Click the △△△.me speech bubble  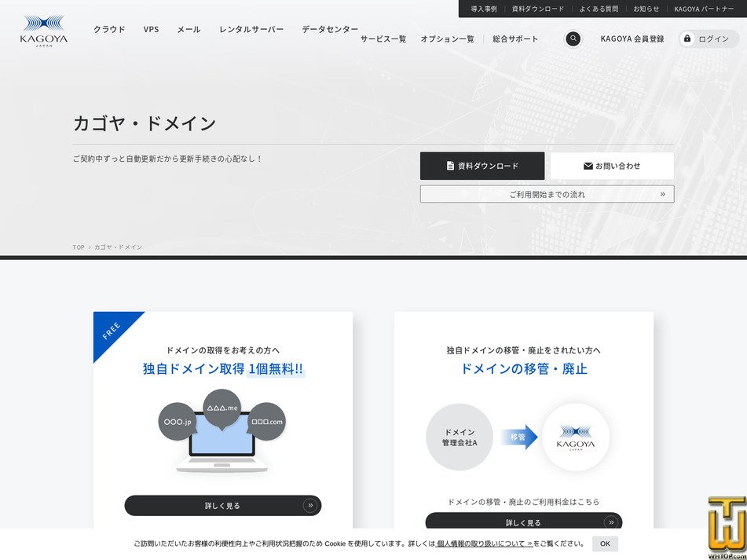click(x=222, y=408)
